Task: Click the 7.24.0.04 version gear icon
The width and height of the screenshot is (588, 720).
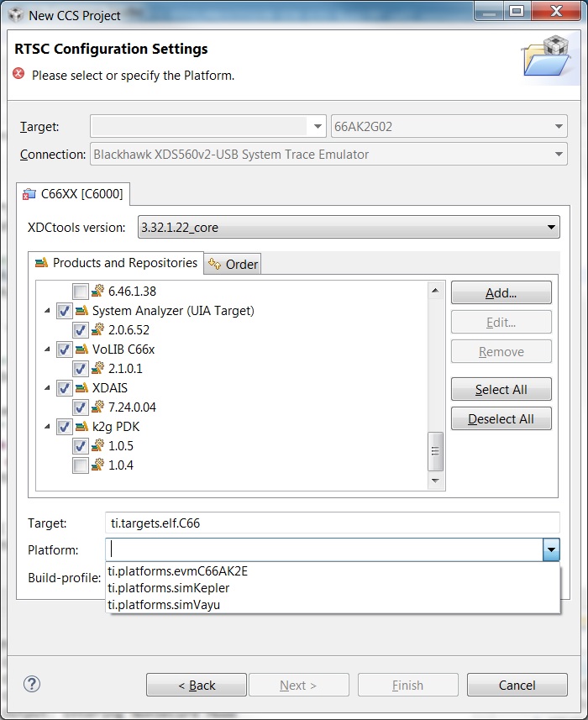Action: [98, 407]
